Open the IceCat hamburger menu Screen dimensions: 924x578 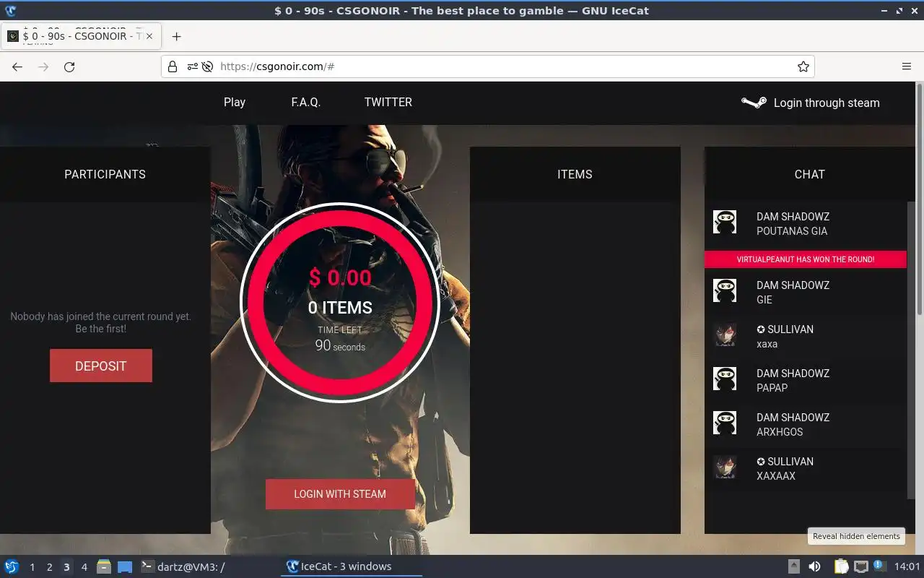click(x=907, y=66)
